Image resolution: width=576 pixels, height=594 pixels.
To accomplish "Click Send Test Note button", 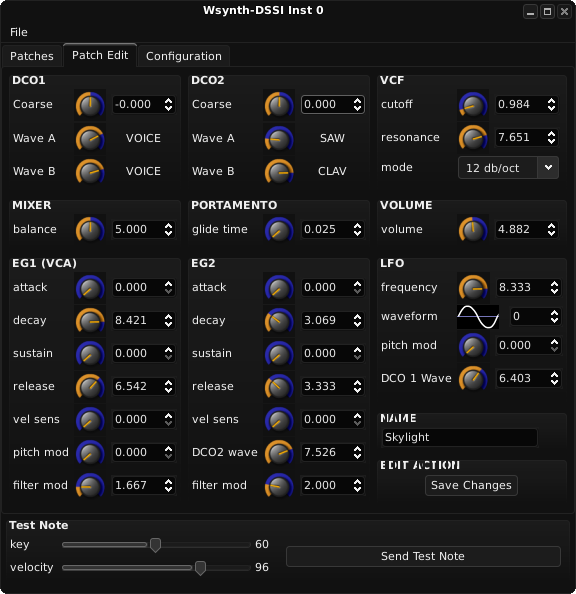I will (423, 556).
